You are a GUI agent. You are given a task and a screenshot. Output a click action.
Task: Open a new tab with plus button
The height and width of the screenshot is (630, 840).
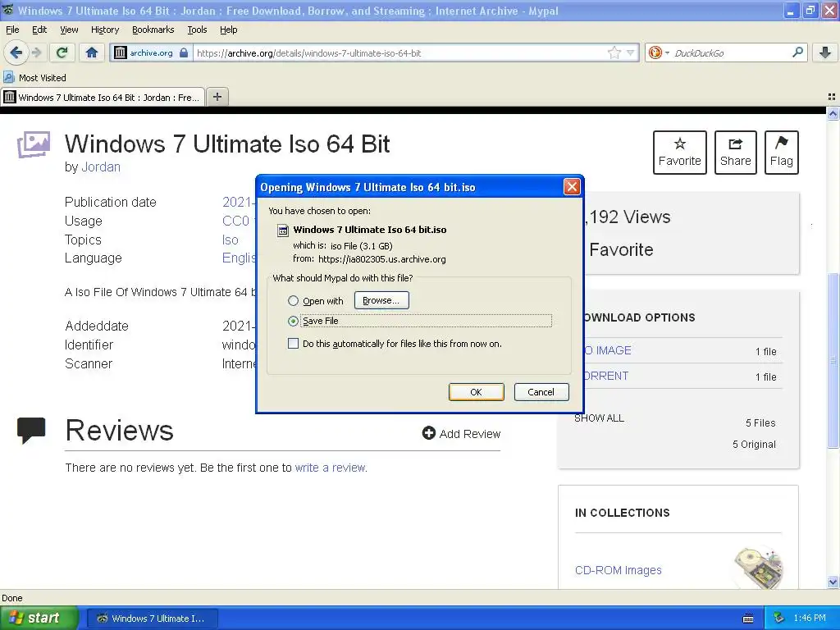tap(217, 97)
